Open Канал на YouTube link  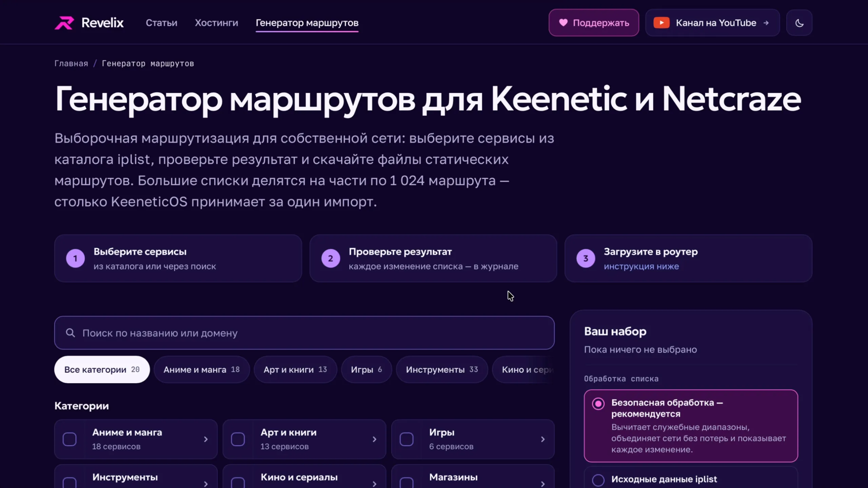tap(712, 23)
